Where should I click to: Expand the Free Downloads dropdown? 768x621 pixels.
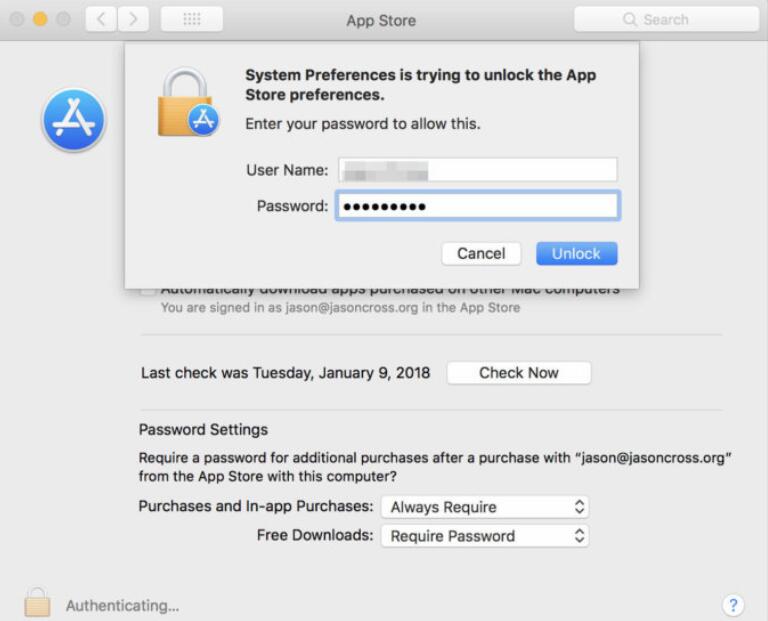click(484, 536)
